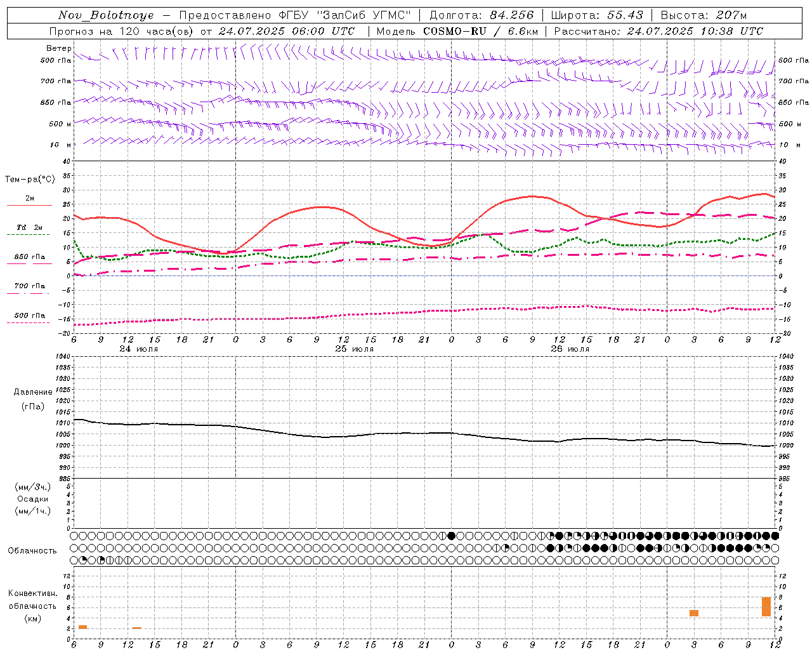This screenshot has height=650, width=812.
Task: Click the tallest orange convective cloud bar
Action: 766,607
